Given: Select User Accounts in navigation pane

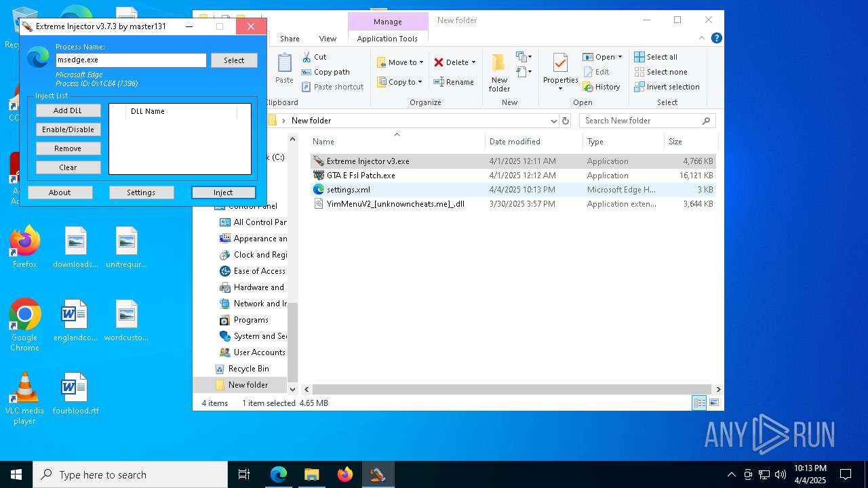Looking at the screenshot, I should click(253, 352).
